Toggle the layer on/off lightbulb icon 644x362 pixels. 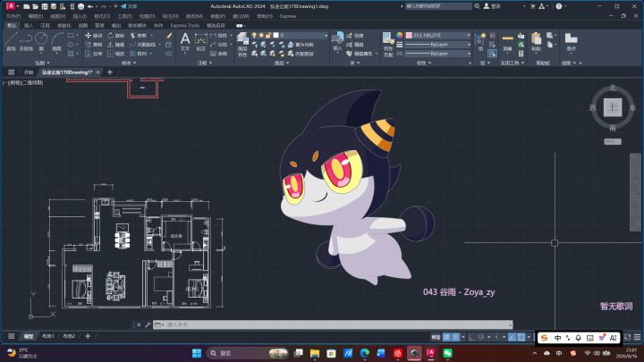254,35
